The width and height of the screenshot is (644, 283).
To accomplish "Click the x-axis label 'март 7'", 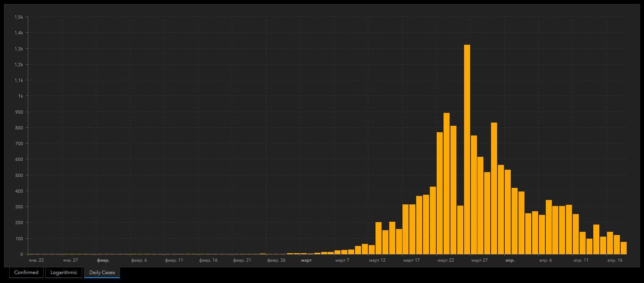I will (x=342, y=260).
